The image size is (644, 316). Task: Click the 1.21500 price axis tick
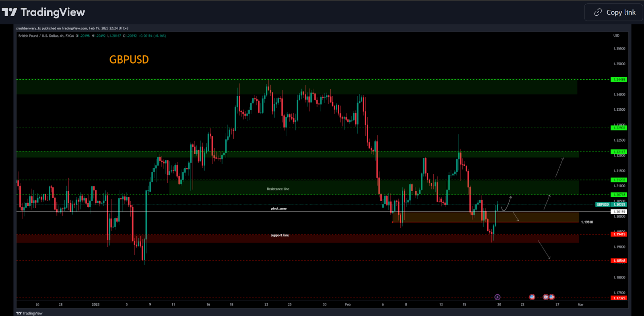[x=619, y=171]
